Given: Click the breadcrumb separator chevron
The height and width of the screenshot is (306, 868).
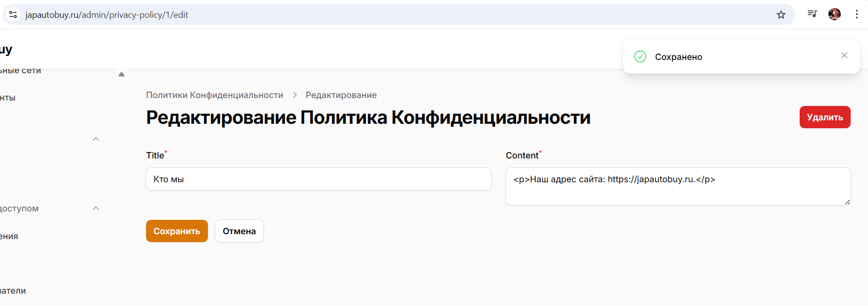Looking at the screenshot, I should [295, 95].
